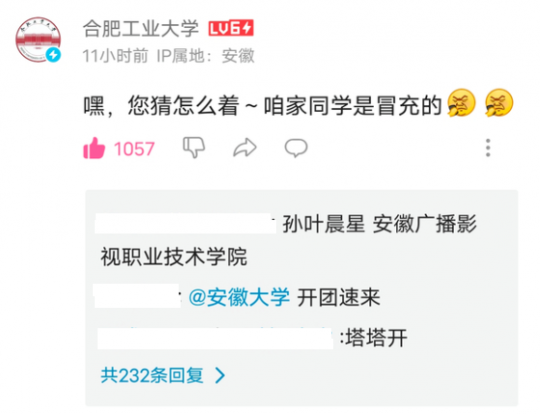This screenshot has width=540, height=414.
Task: Like the comment with thumbs-up icon
Action: pos(94,148)
